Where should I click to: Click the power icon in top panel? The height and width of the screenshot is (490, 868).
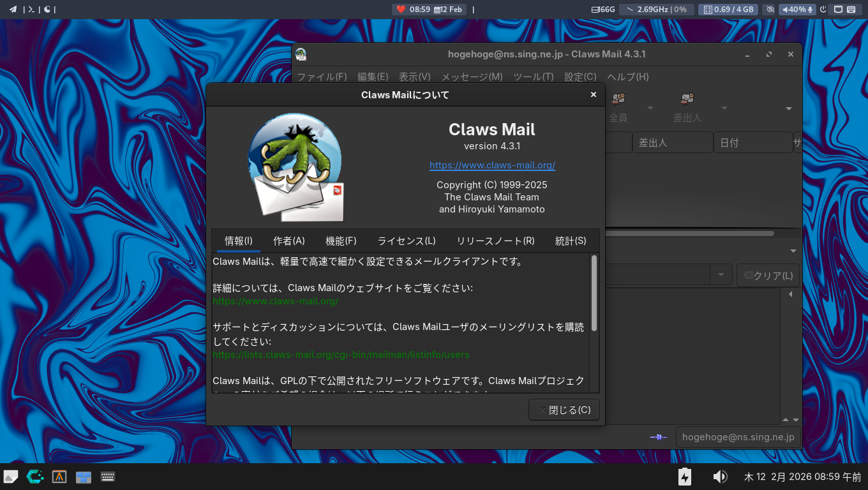point(823,10)
